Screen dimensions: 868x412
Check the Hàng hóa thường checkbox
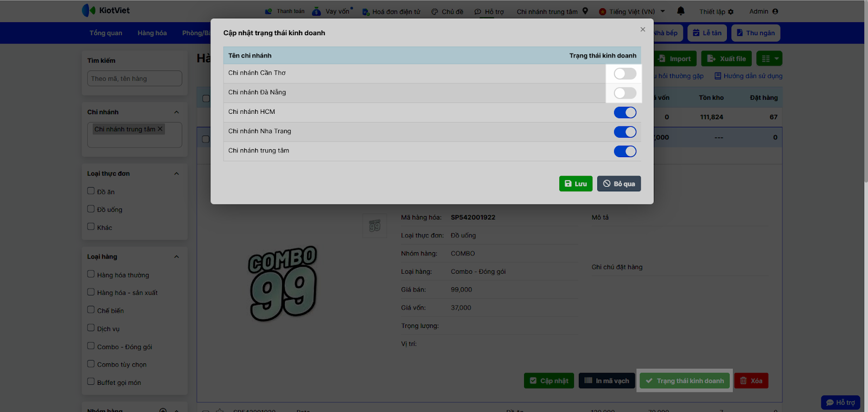91,274
